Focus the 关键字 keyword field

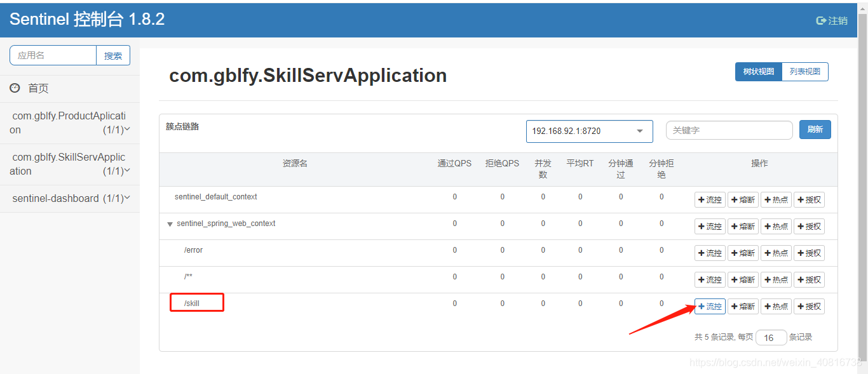point(729,130)
